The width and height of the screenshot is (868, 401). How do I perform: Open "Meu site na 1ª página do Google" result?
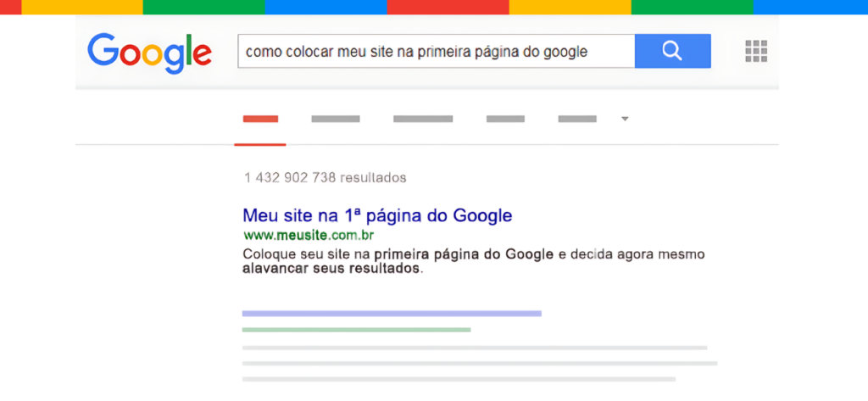coord(377,215)
